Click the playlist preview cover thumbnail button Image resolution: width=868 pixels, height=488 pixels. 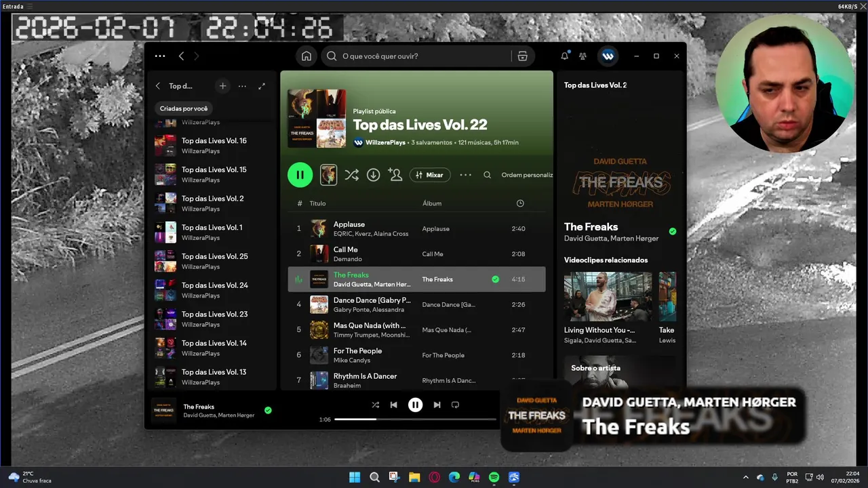point(328,175)
